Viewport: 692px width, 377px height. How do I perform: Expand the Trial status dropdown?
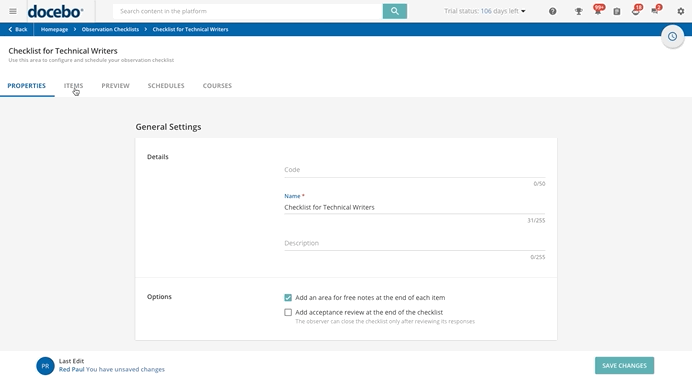(x=485, y=11)
